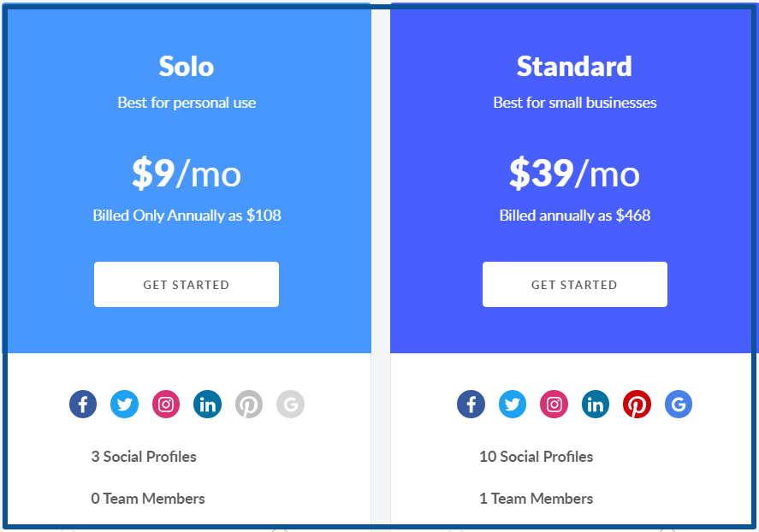The height and width of the screenshot is (532, 759).
Task: Click Get Started for the Standard plan
Action: 574,284
